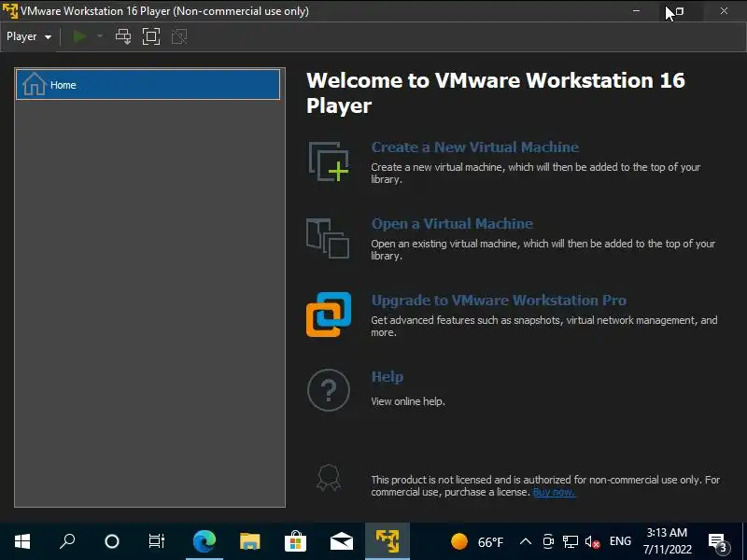Open File Explorer from taskbar
This screenshot has width=747, height=560.
click(x=250, y=541)
